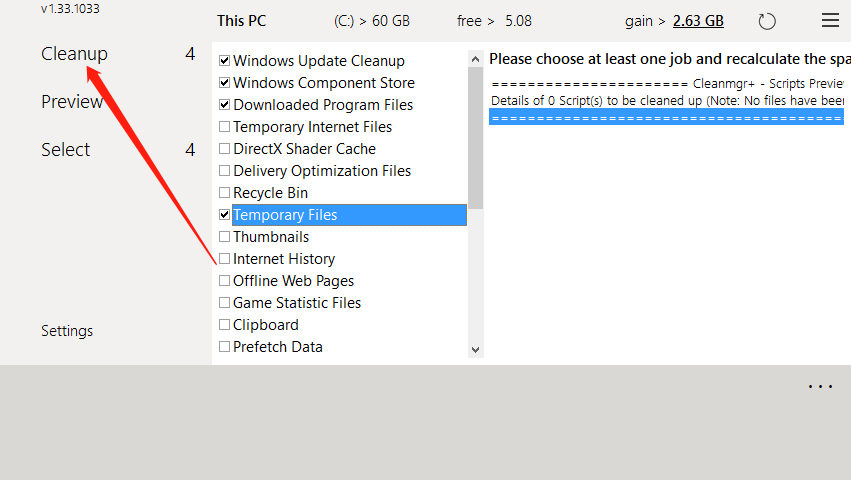Click the This PC label
The width and height of the screenshot is (851, 480).
[242, 21]
